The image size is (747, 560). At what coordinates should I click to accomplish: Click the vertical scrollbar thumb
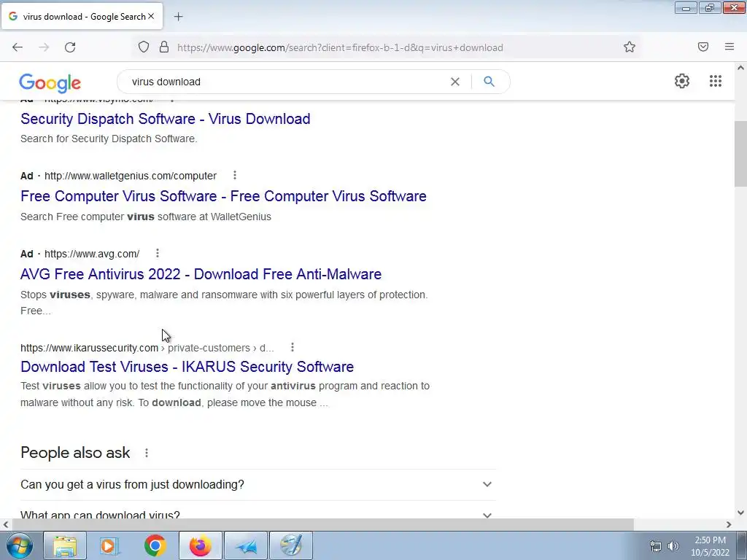pos(740,154)
